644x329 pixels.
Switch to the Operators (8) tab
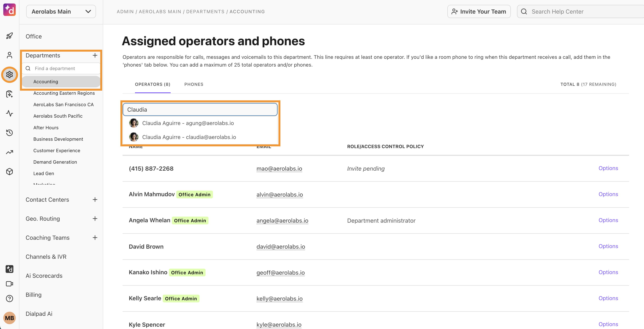152,84
